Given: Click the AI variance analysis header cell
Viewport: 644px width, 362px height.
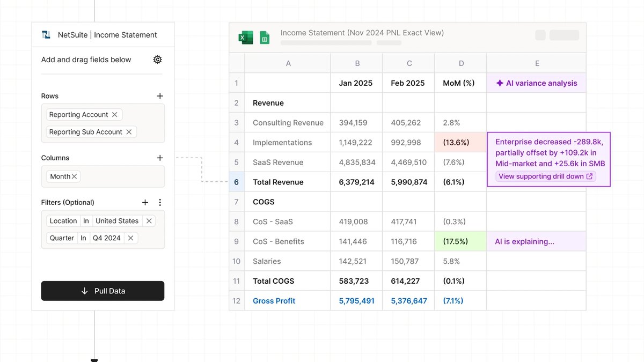Looking at the screenshot, I should pos(537,83).
